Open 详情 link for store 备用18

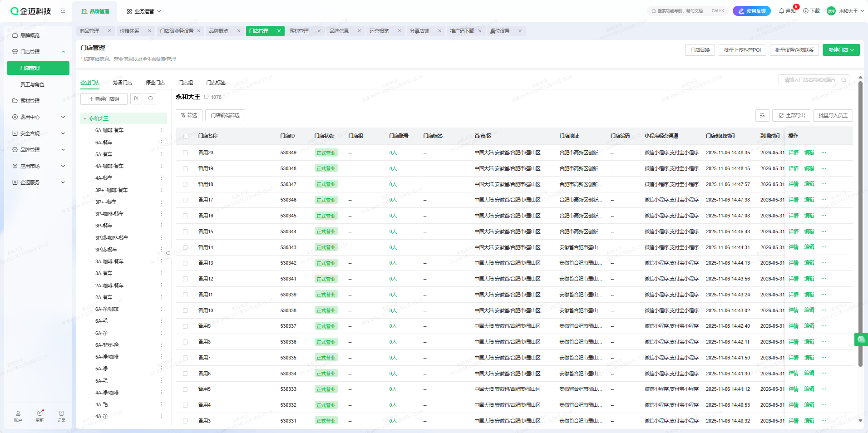pyautogui.click(x=793, y=184)
